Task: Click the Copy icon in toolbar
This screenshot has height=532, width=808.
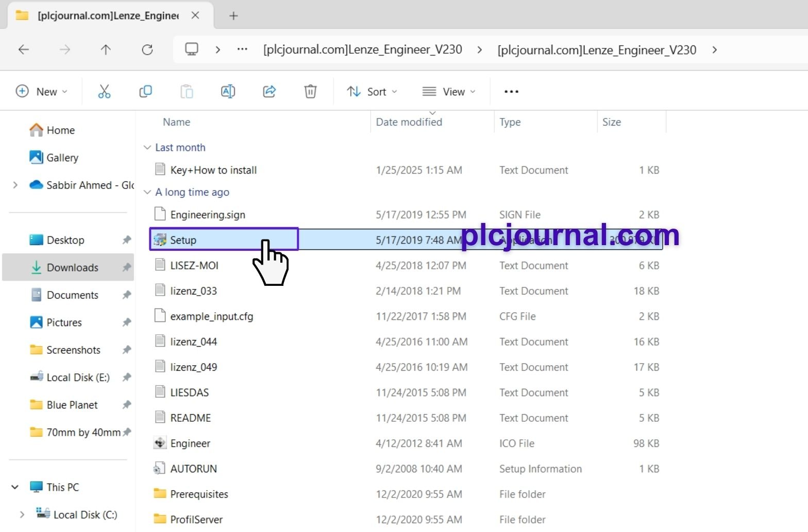Action: coord(145,92)
